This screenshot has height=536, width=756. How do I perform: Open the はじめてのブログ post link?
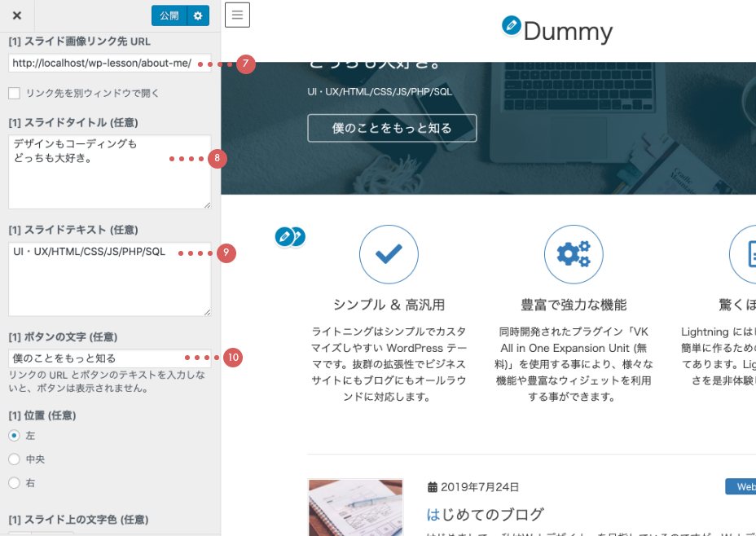(485, 514)
